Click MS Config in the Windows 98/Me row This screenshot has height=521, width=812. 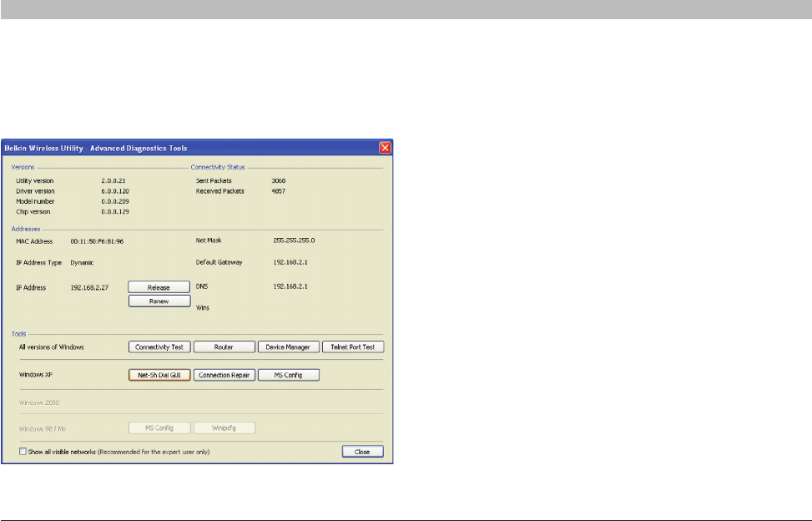[x=160, y=427]
